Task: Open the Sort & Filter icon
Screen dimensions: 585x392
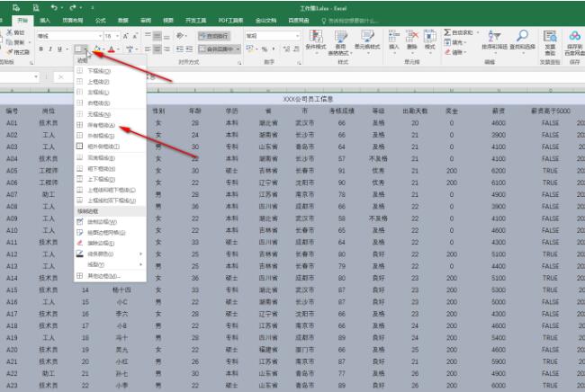Action: pos(494,36)
